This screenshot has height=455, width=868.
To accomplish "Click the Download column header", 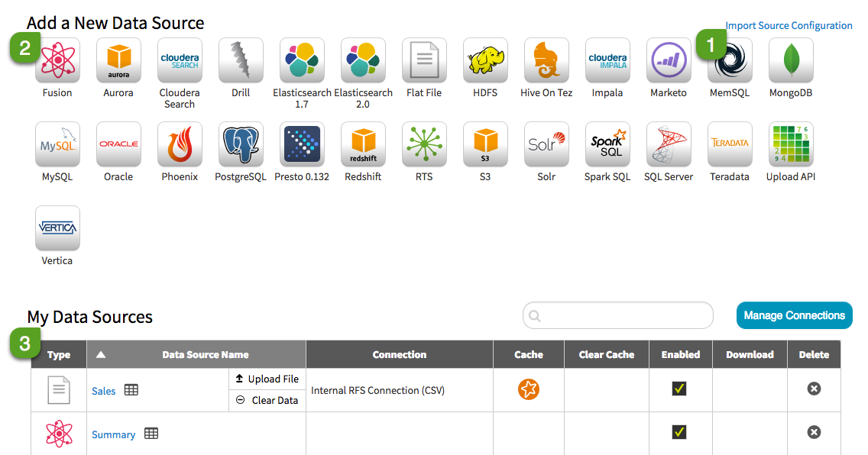I will pos(750,354).
